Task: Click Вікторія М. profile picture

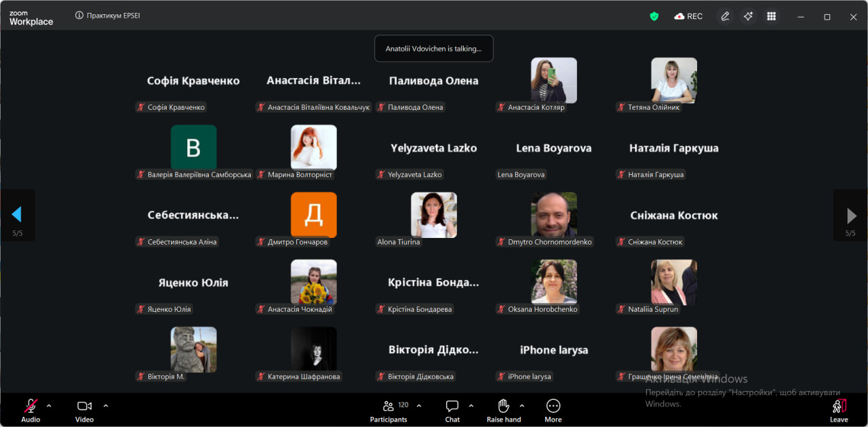Action: 193,349
